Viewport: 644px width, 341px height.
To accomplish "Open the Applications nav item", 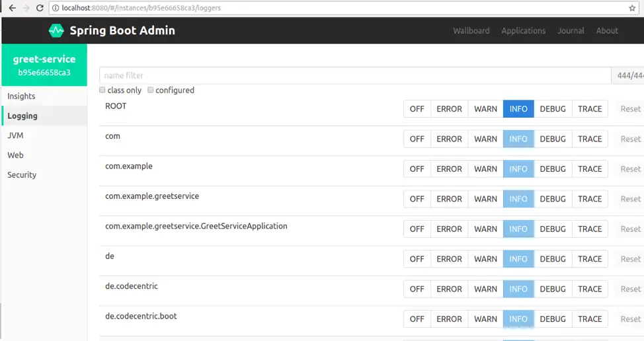I will tap(523, 31).
